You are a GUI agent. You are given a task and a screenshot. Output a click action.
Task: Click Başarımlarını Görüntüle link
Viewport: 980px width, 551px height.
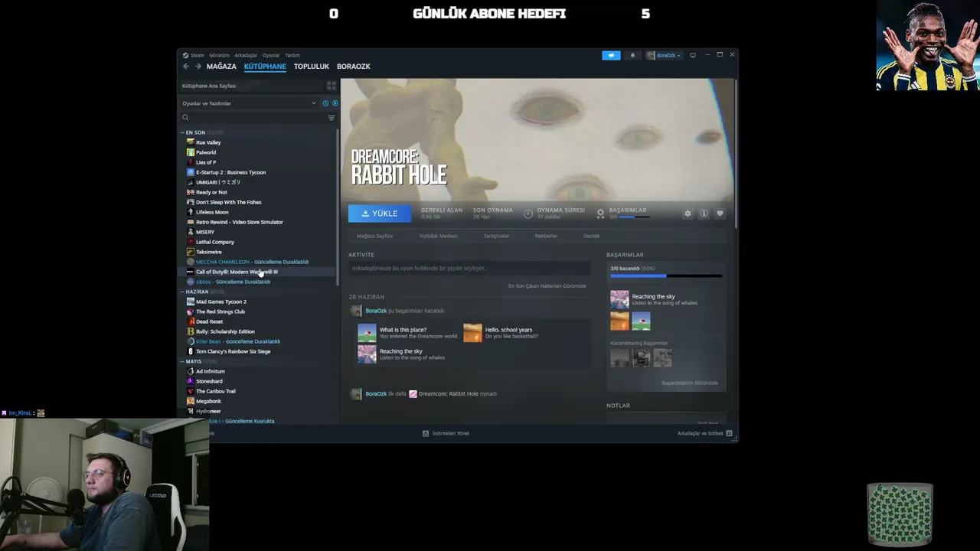click(690, 383)
